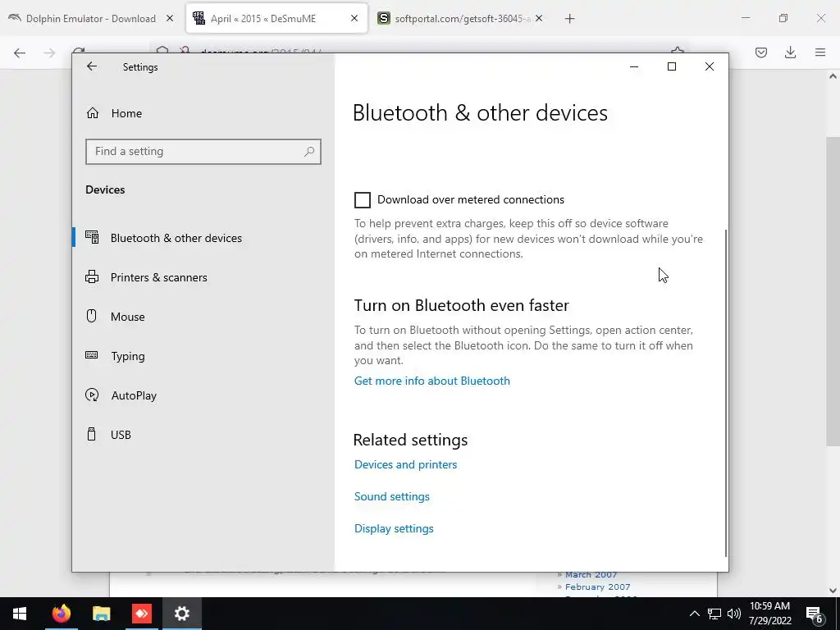
Task: Click the search magnifier in Find a setting
Action: coord(309,152)
